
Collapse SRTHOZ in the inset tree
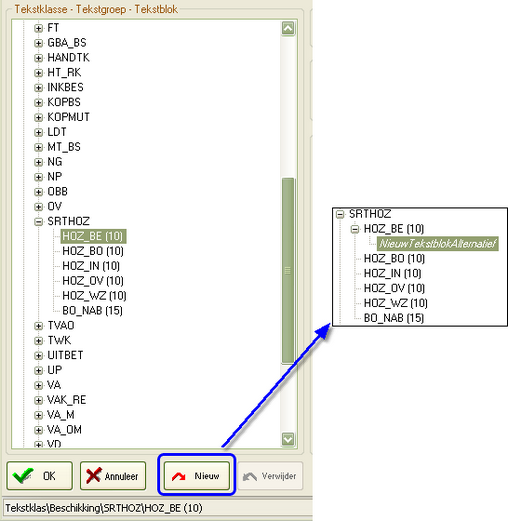point(340,214)
